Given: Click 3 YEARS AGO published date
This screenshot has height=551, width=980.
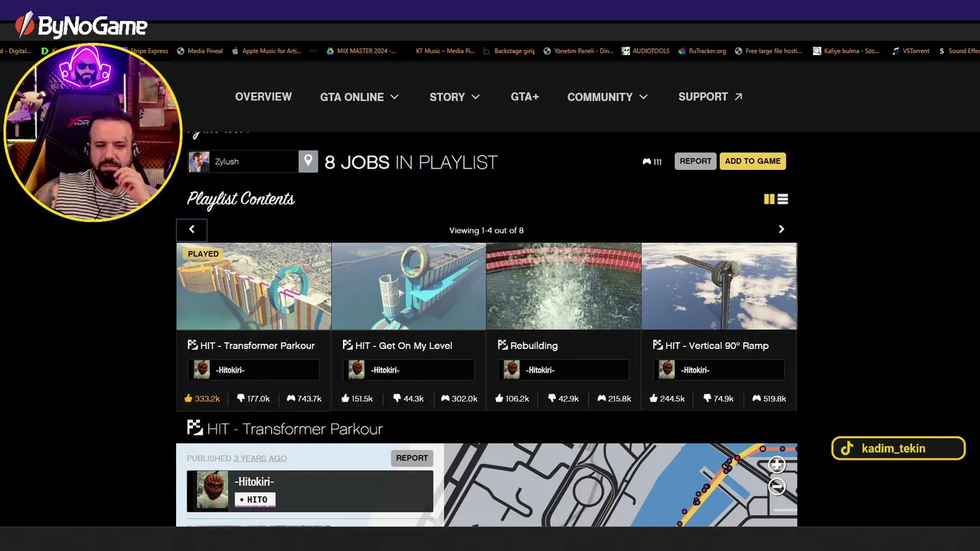Looking at the screenshot, I should tap(260, 458).
